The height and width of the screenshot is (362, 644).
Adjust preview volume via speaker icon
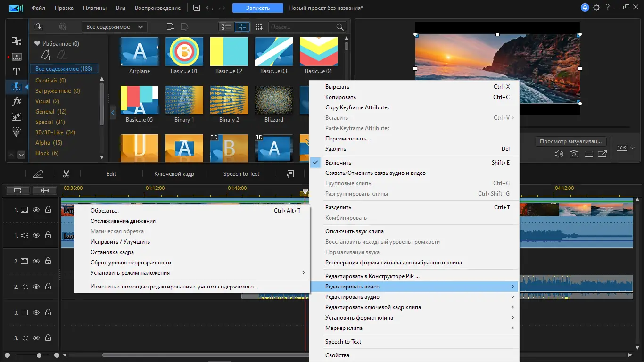click(x=559, y=154)
